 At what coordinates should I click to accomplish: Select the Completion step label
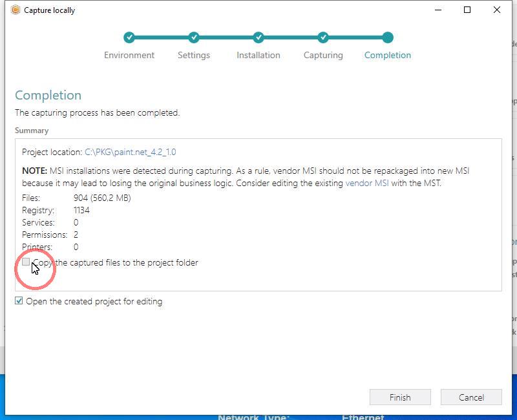(x=387, y=56)
